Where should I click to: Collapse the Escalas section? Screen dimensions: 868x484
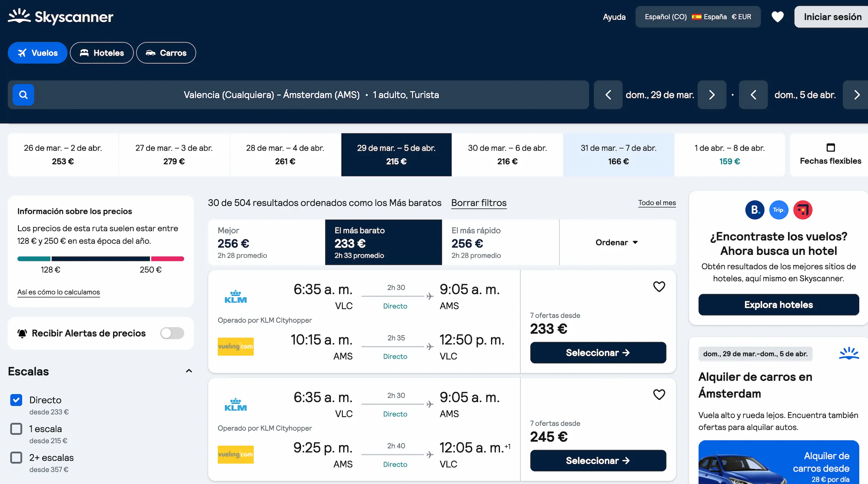point(189,371)
